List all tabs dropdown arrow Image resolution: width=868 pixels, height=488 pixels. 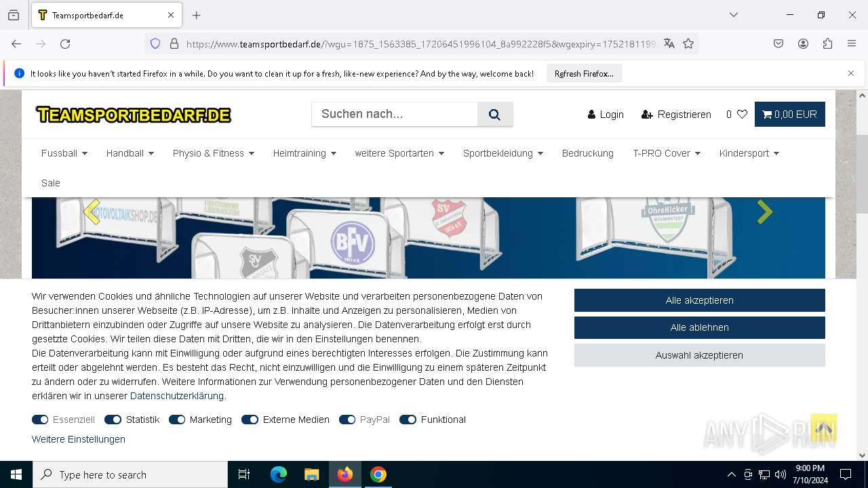[x=734, y=15]
